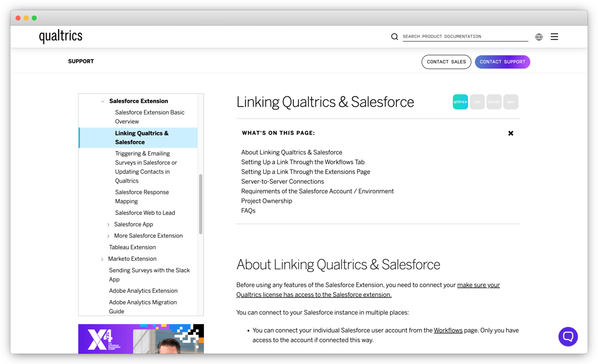The height and width of the screenshot is (364, 598).
Task: Open Marketo Extension sidebar item
Action: pos(132,259)
